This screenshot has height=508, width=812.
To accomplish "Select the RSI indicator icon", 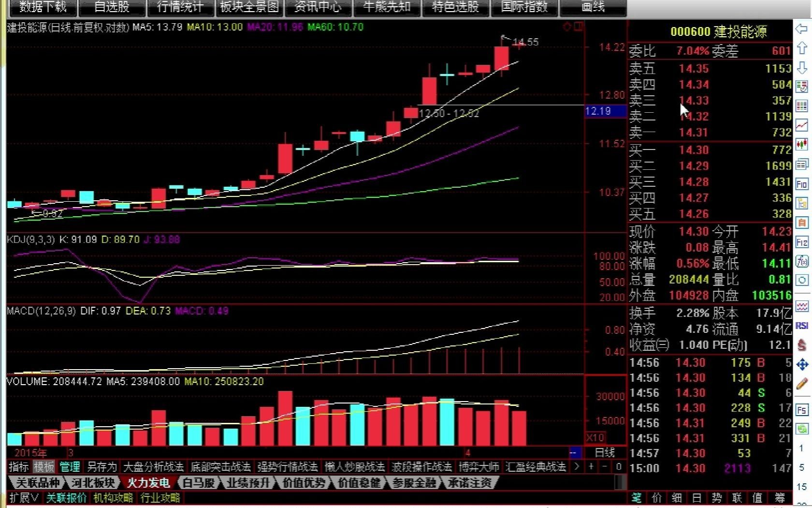I will (802, 326).
